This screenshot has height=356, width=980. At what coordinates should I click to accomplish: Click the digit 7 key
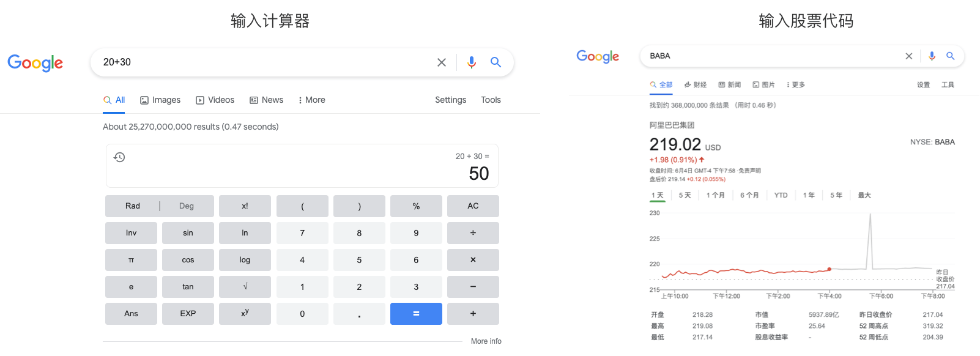(302, 233)
